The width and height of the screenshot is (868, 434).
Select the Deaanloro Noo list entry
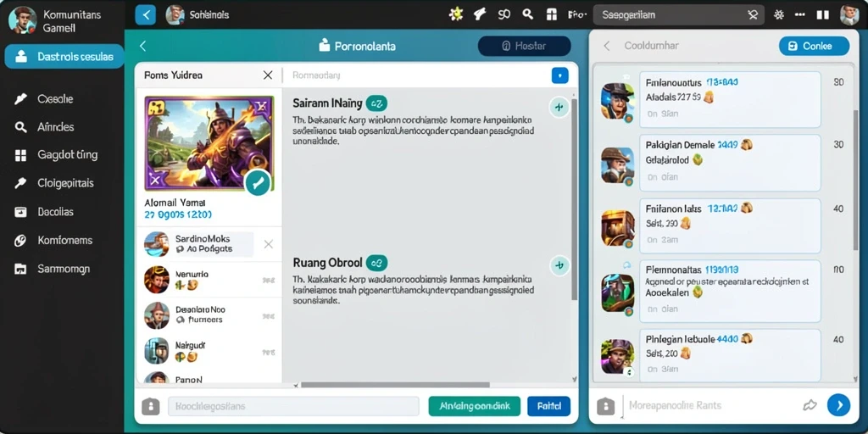click(x=209, y=315)
